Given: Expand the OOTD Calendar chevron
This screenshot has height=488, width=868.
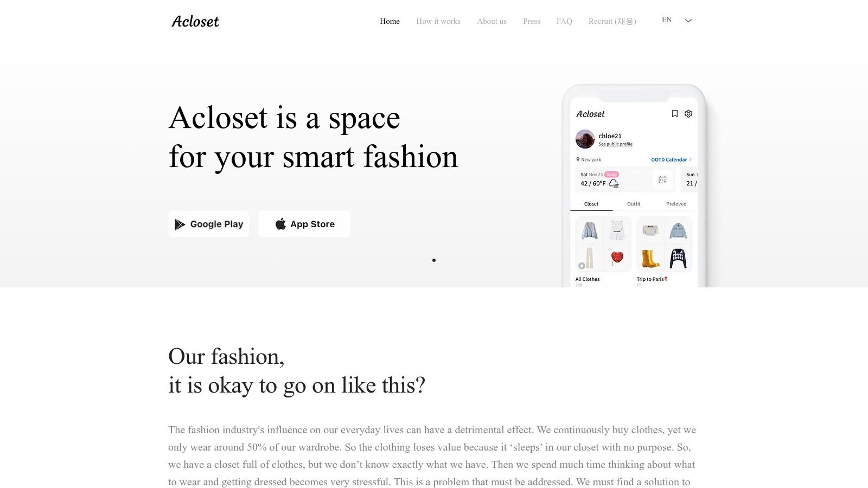Looking at the screenshot, I should (x=689, y=159).
